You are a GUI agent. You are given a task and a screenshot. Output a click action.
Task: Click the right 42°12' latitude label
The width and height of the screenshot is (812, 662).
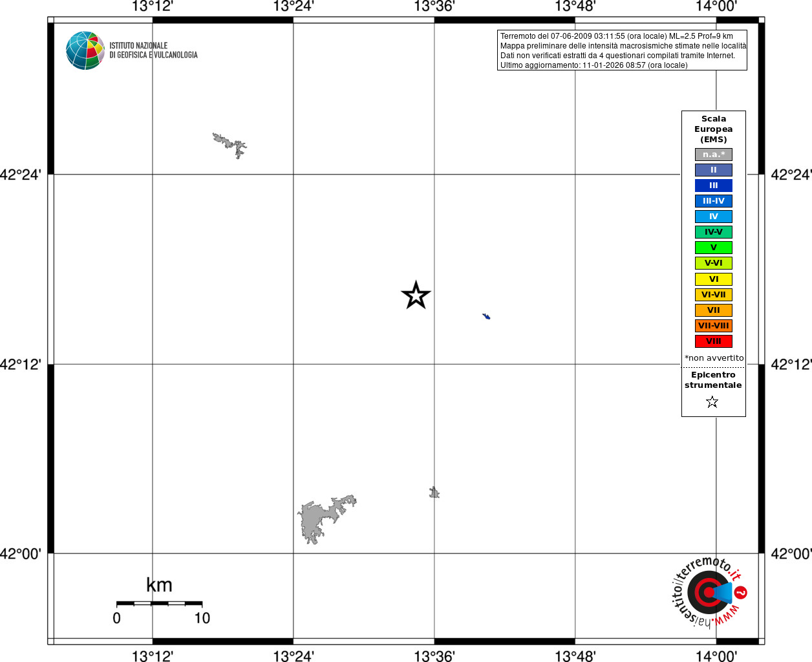[791, 364]
